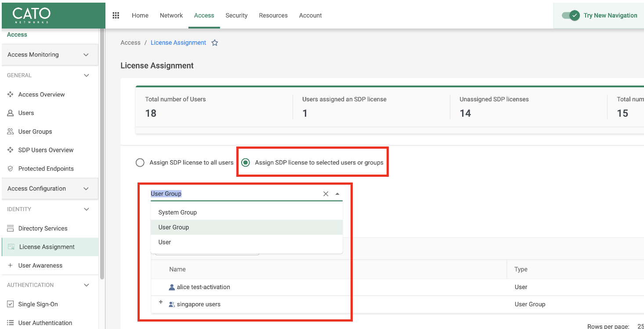The height and width of the screenshot is (329, 644).
Task: Select Assign SDP license to selected users or groups
Action: (x=245, y=162)
